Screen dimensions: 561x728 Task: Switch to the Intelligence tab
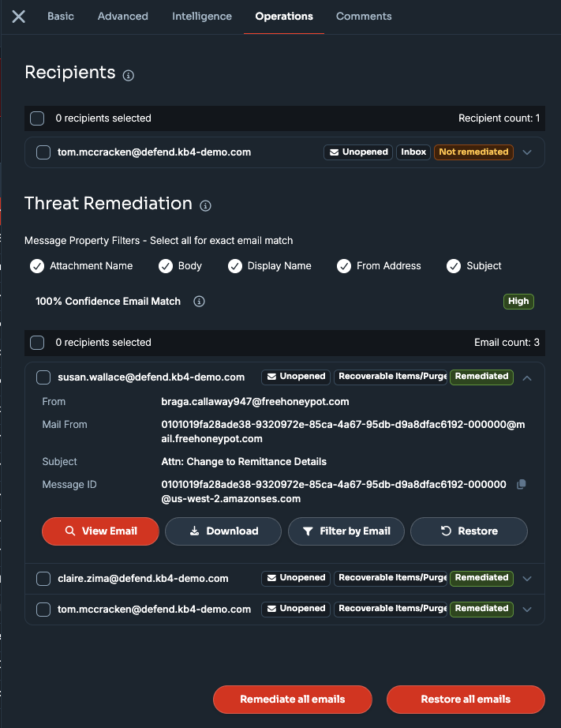point(202,17)
